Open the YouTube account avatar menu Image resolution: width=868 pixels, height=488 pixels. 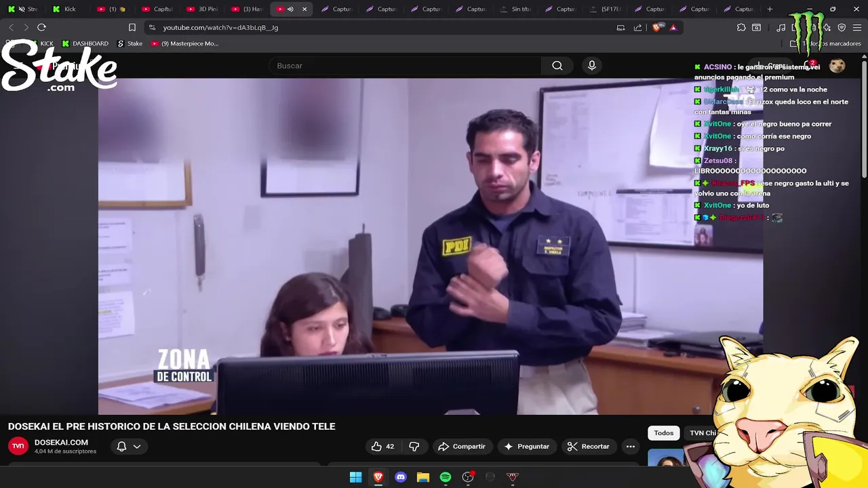pyautogui.click(x=837, y=66)
